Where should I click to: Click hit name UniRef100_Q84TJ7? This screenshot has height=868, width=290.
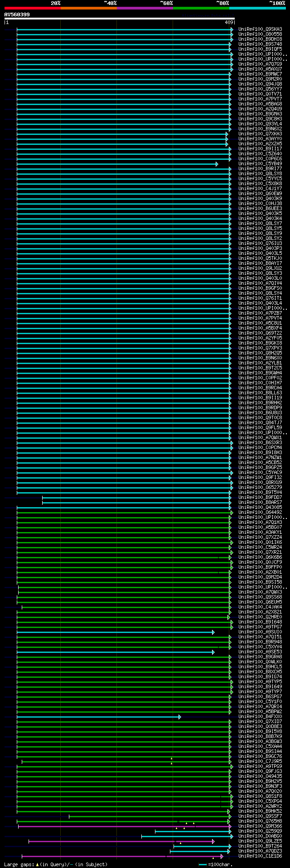click(x=260, y=423)
